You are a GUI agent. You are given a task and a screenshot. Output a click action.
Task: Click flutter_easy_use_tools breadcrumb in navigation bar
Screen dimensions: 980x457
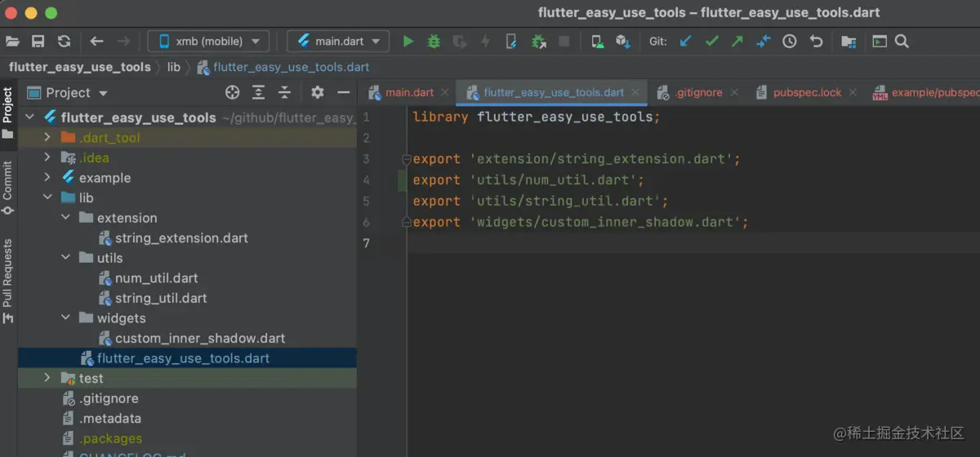(80, 67)
